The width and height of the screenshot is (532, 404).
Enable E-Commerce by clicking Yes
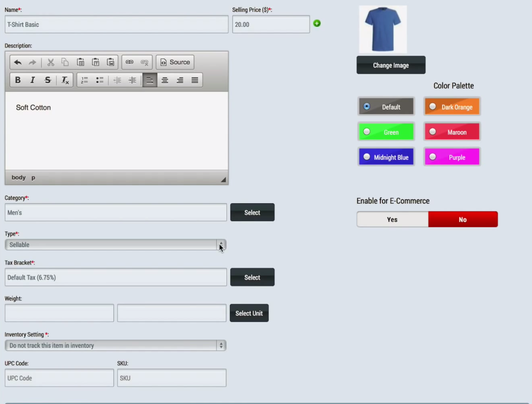(392, 220)
